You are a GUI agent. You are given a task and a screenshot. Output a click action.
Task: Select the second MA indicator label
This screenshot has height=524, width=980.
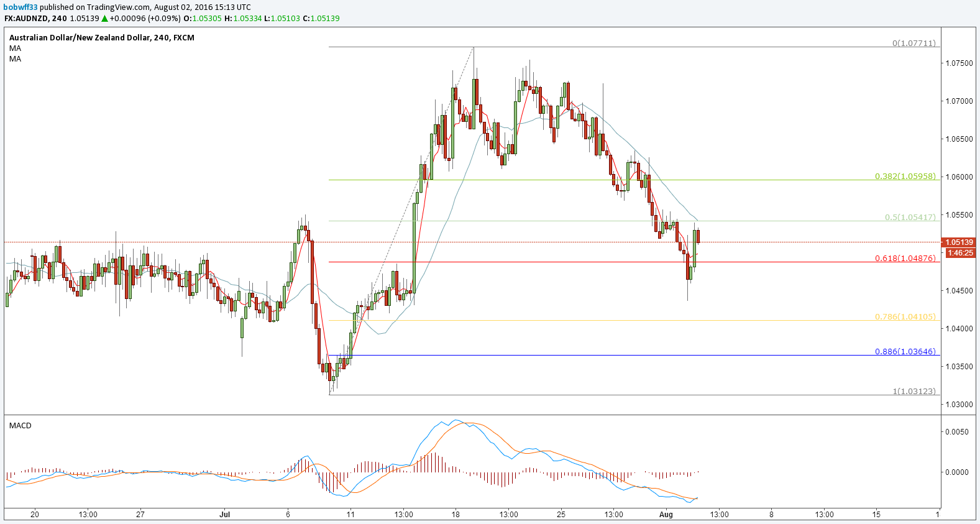tap(15, 59)
